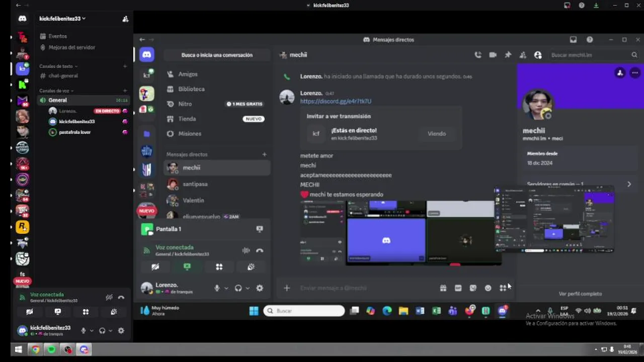Click the Viendo button on stream invite

(436, 134)
